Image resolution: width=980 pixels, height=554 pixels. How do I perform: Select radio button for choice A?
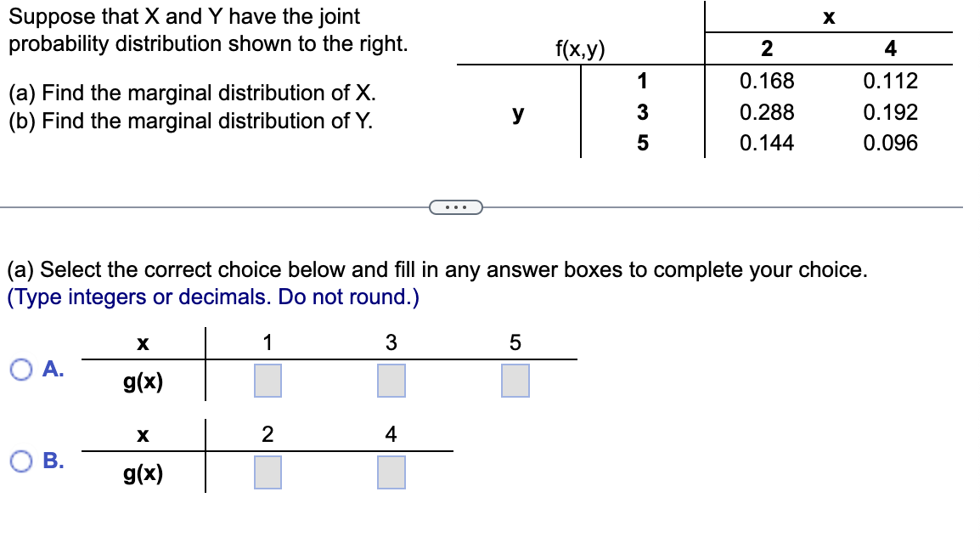click(21, 369)
